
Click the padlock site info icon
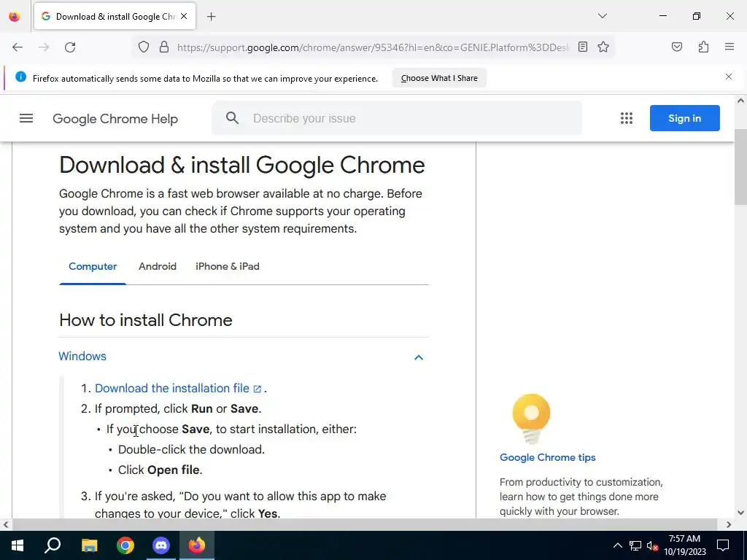click(164, 47)
